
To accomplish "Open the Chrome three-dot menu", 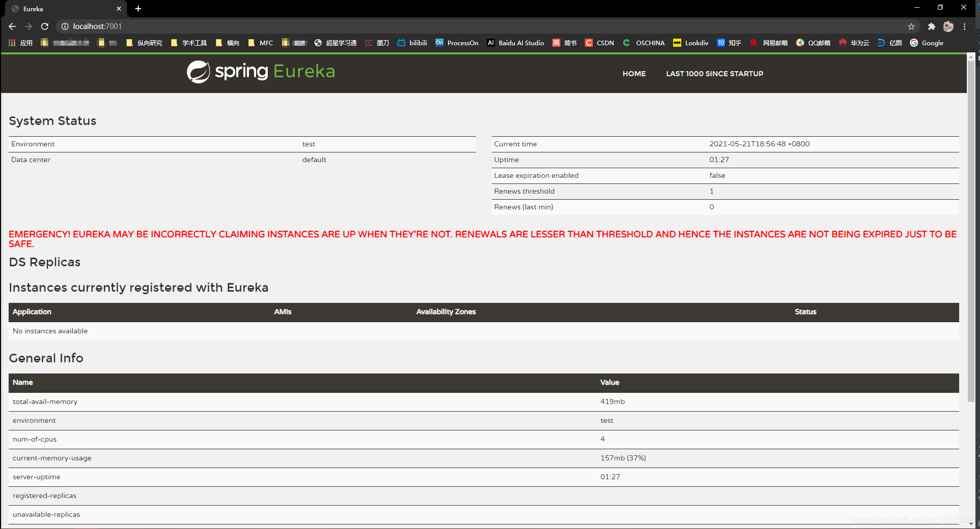I will [964, 26].
